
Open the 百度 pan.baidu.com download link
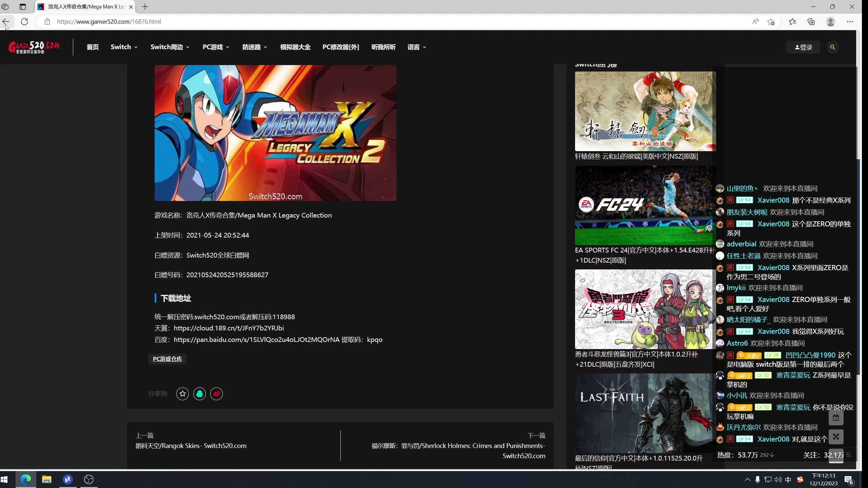pos(257,340)
